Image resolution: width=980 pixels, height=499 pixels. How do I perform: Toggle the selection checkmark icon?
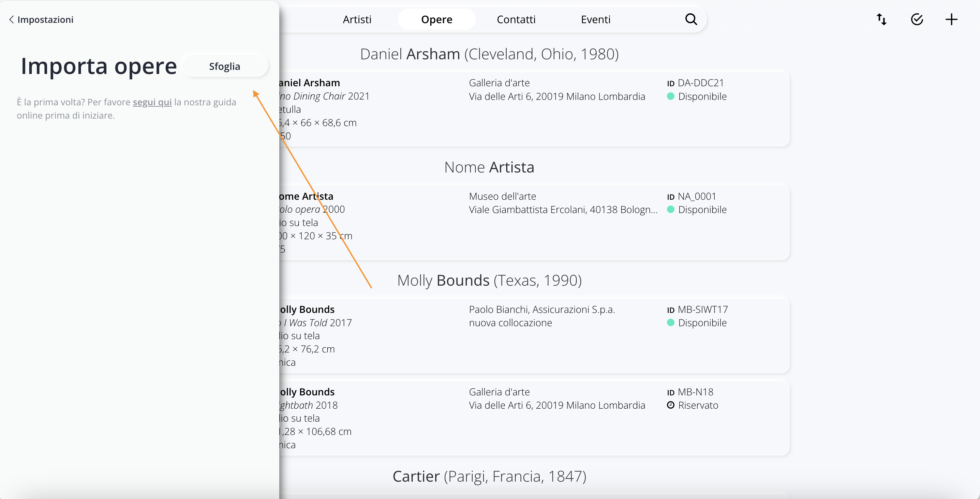point(917,19)
